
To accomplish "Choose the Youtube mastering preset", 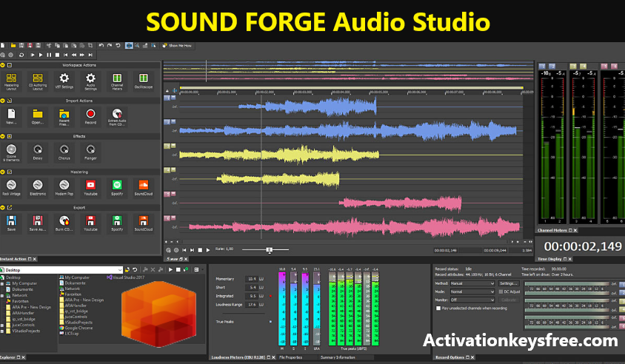I will pyautogui.click(x=90, y=188).
